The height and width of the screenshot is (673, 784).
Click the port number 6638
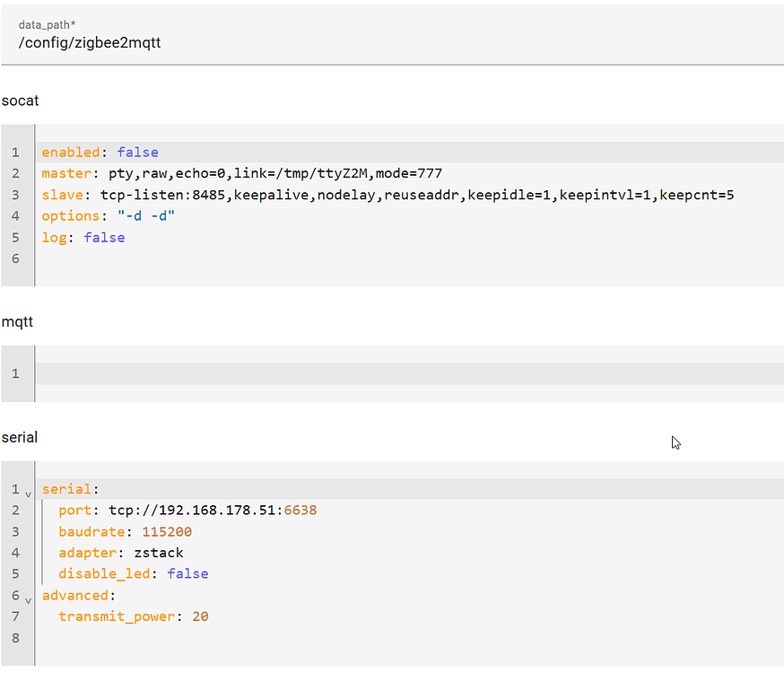300,511
